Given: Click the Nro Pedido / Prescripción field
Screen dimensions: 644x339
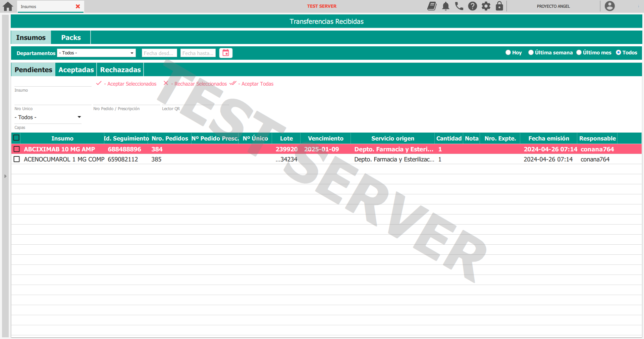Looking at the screenshot, I should 127,101.
